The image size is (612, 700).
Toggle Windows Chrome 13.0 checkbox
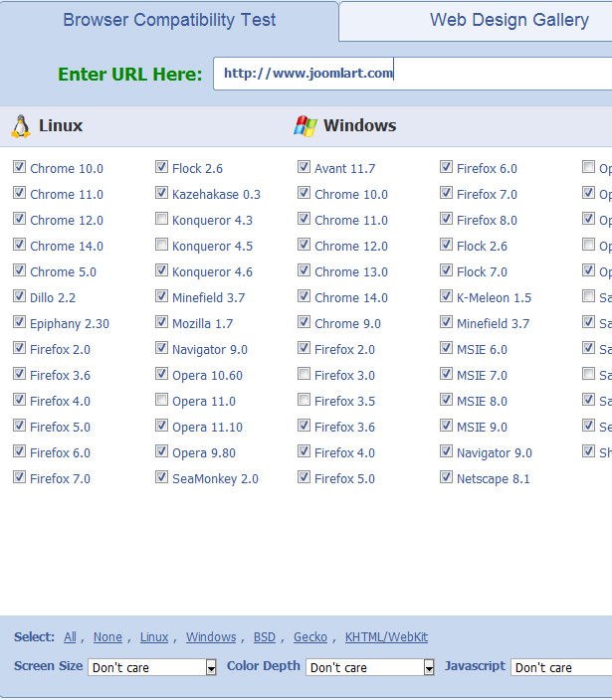pyautogui.click(x=304, y=270)
